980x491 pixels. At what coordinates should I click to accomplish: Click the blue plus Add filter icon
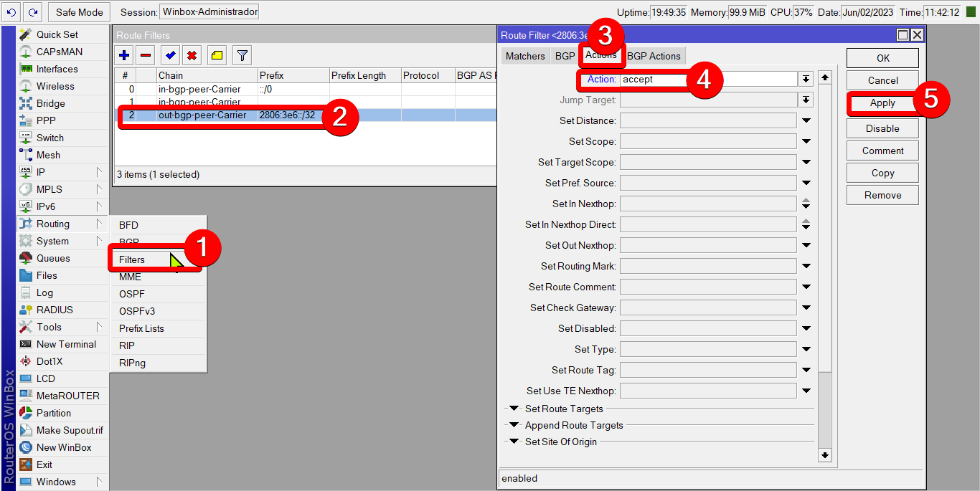(125, 55)
